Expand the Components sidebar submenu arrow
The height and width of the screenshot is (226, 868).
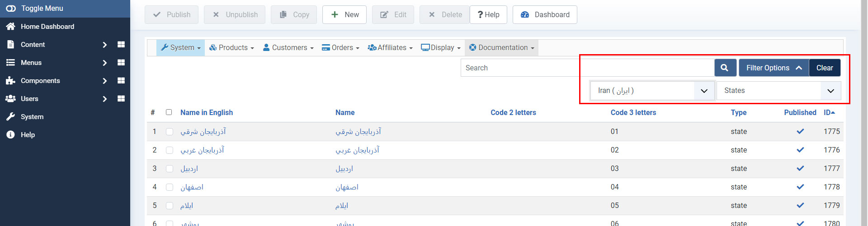(105, 81)
